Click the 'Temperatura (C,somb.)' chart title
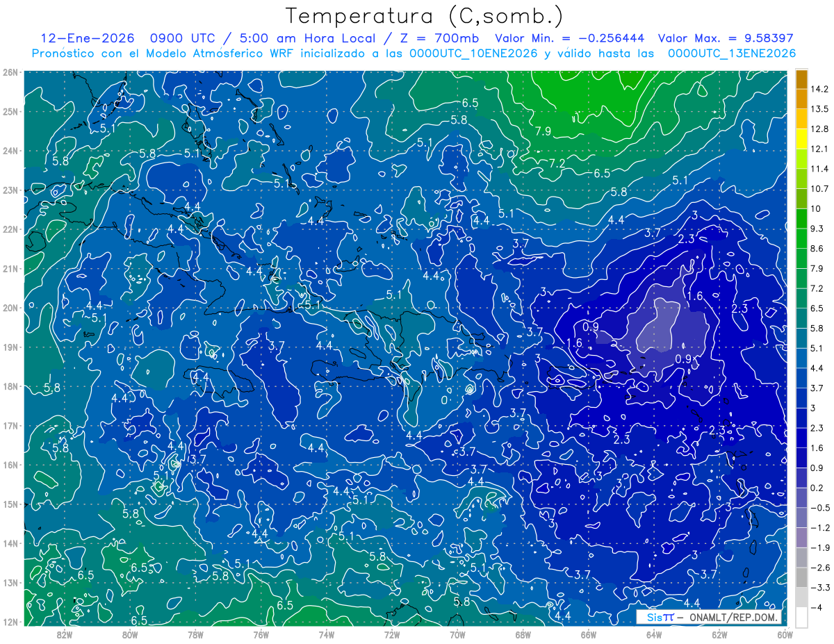 [x=425, y=16]
